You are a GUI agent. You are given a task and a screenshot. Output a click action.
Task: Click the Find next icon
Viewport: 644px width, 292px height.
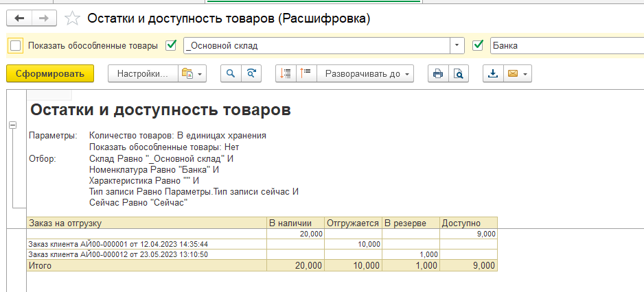pos(251,74)
